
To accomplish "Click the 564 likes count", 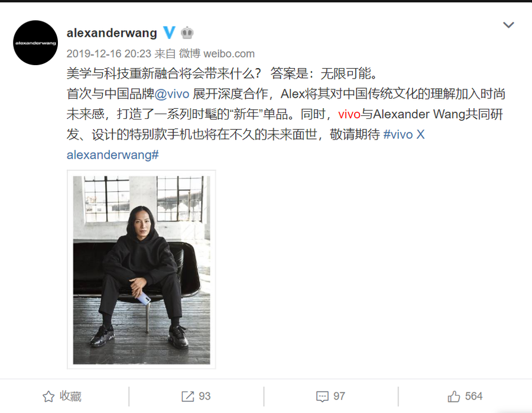I will click(473, 396).
